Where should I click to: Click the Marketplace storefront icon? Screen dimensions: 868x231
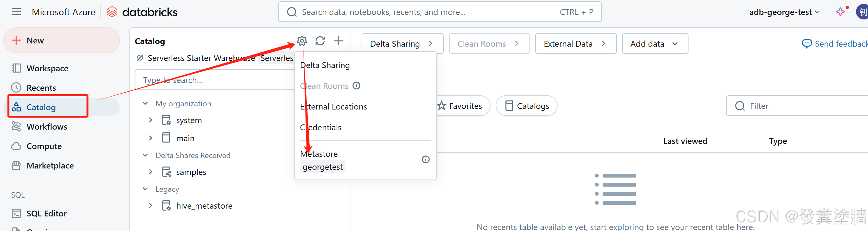tap(16, 165)
